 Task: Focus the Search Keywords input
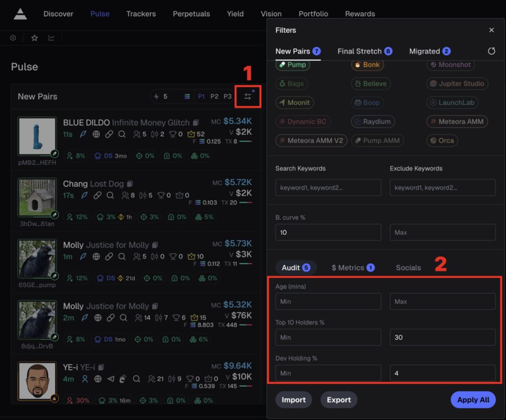click(328, 187)
